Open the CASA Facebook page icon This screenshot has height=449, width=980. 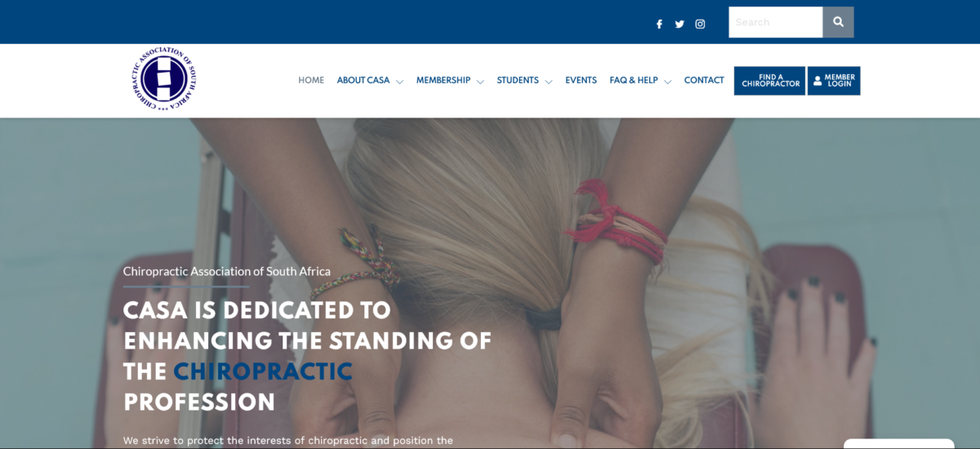(x=659, y=24)
